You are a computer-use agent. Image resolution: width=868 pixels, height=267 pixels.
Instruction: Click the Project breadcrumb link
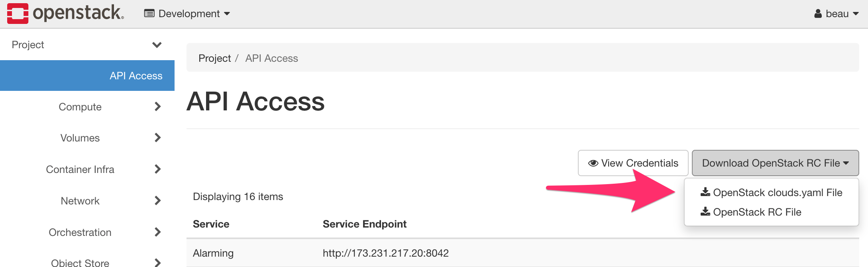click(x=215, y=58)
